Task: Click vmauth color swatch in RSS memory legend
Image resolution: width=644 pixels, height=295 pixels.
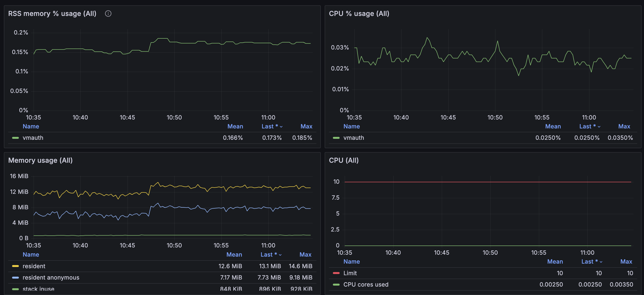Action: [x=15, y=138]
